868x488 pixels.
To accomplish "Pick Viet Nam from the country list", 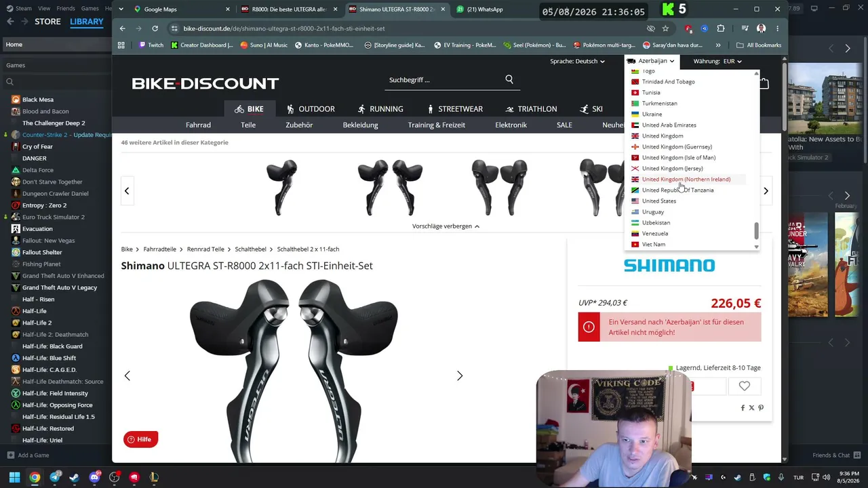I will [x=654, y=245].
